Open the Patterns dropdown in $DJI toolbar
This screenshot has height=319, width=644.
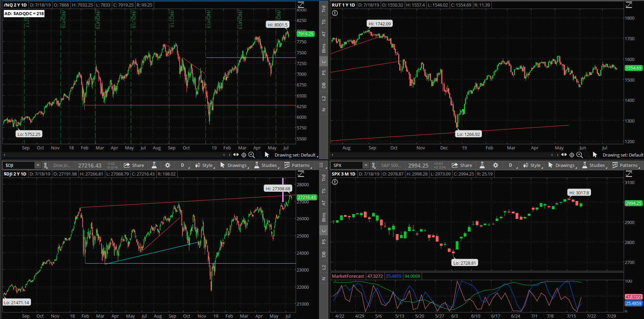298,165
